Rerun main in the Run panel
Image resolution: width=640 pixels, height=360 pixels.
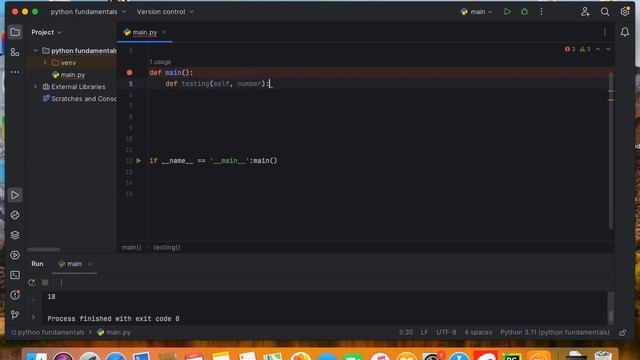[x=32, y=282]
